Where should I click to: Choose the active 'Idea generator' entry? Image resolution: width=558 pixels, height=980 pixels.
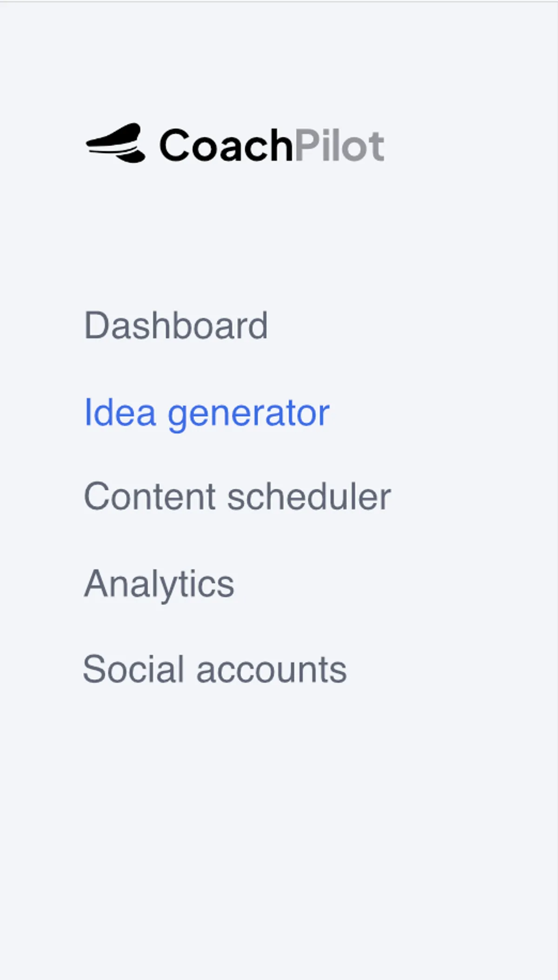206,413
